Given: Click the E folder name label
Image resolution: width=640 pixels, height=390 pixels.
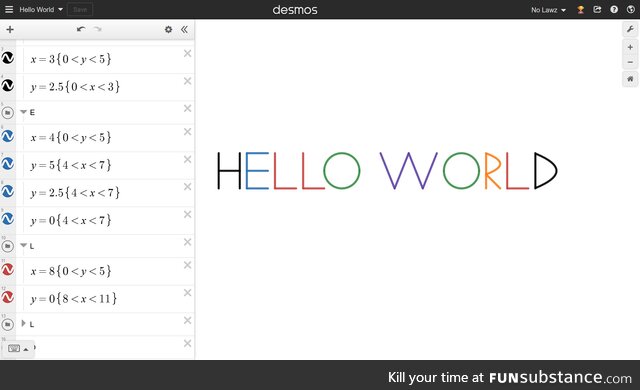Looking at the screenshot, I should pos(32,113).
